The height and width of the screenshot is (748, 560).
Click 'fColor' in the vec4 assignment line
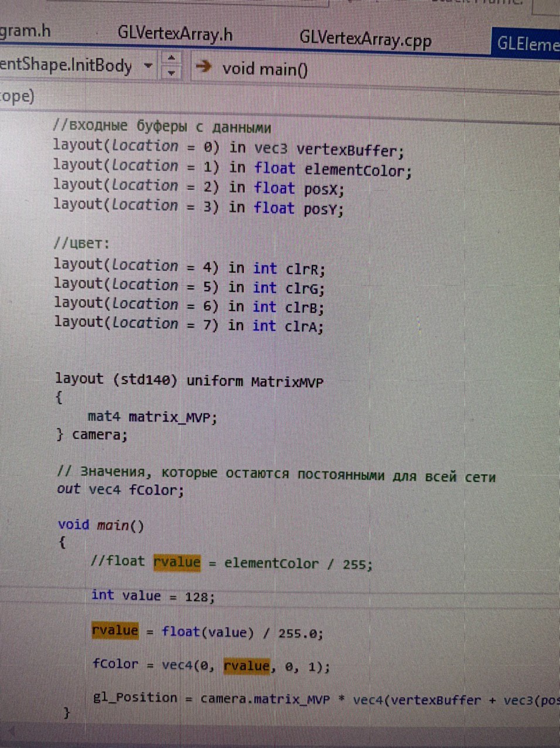[115, 664]
